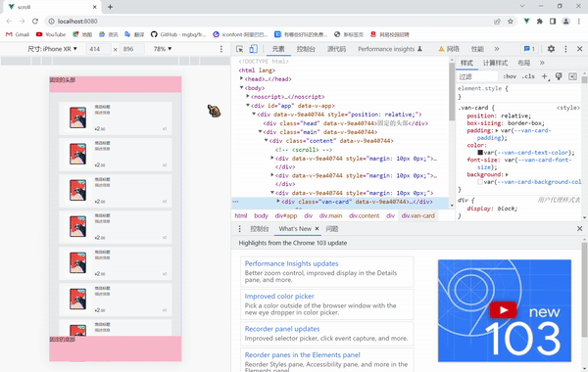Screen dimensions: 588x372
Task: Open the Gmail bookmark
Action: click(18, 34)
